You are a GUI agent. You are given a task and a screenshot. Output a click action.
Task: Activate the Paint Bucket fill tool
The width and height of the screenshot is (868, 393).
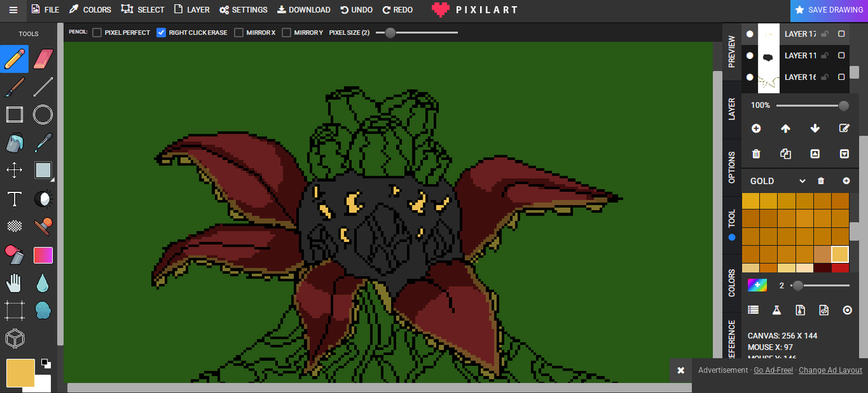point(14,142)
